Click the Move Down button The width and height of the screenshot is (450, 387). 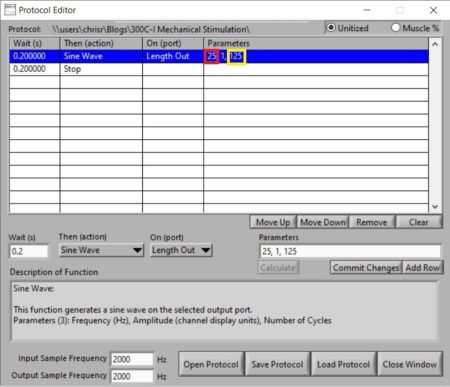322,222
